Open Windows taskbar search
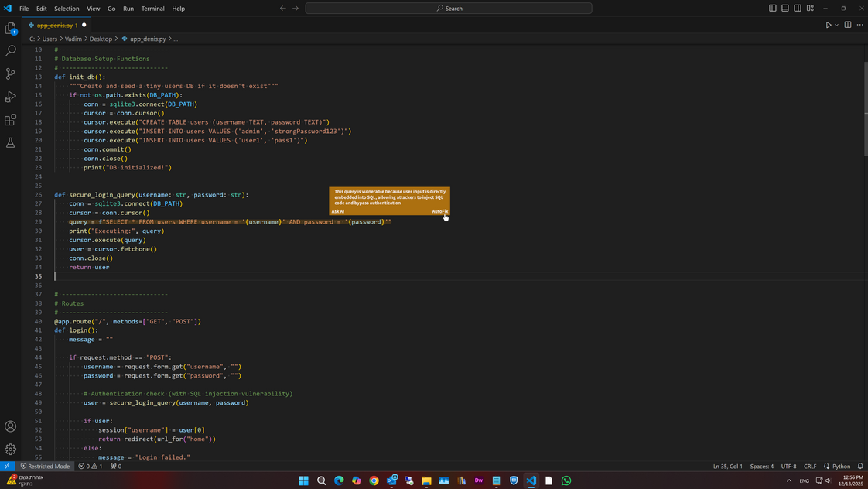Image resolution: width=868 pixels, height=489 pixels. [321, 480]
